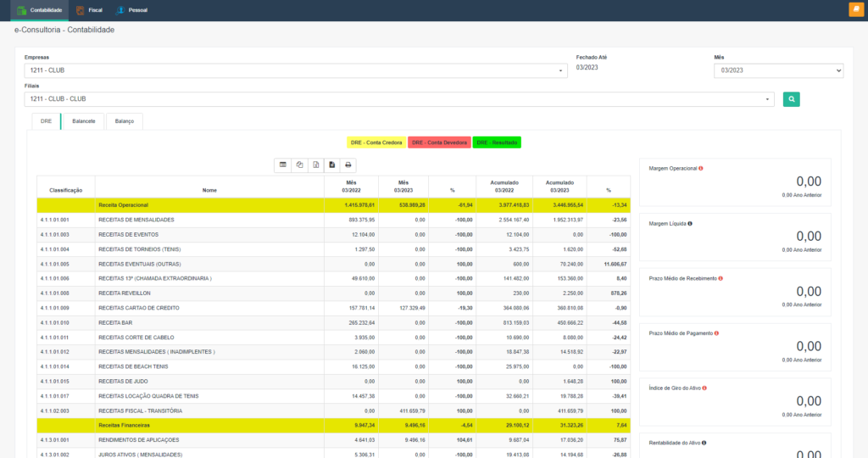Click the column visibility table icon

tap(283, 165)
